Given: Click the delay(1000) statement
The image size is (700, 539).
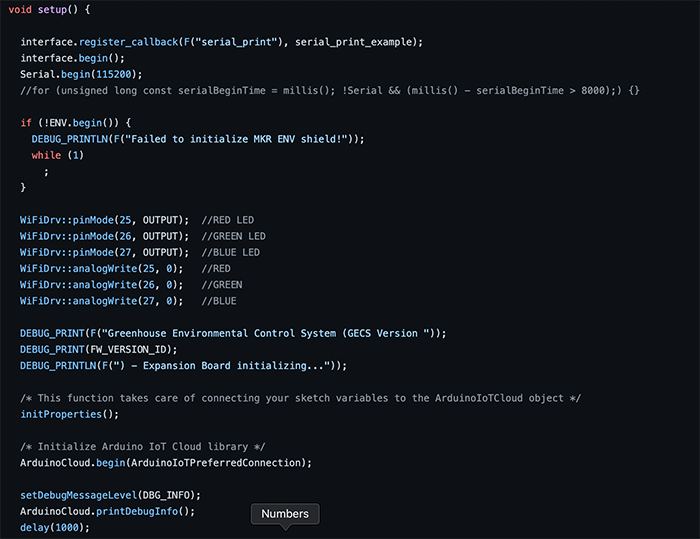Looking at the screenshot, I should point(54,527).
